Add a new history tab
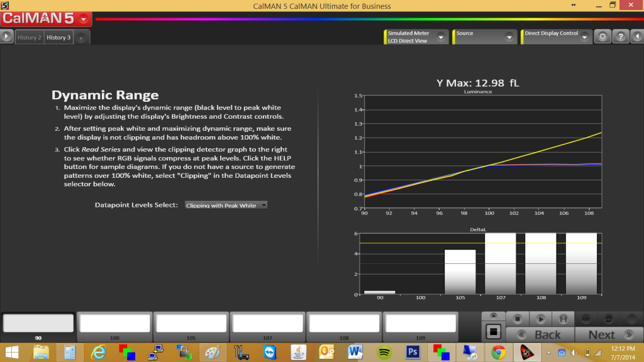The height and width of the screenshot is (362, 644). point(81,38)
